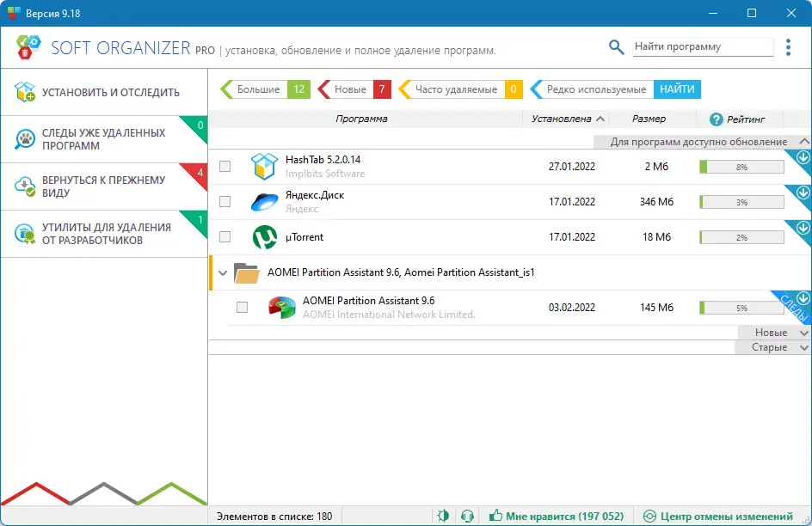Click Элементов в списке: 180
The width and height of the screenshot is (812, 526).
[274, 517]
